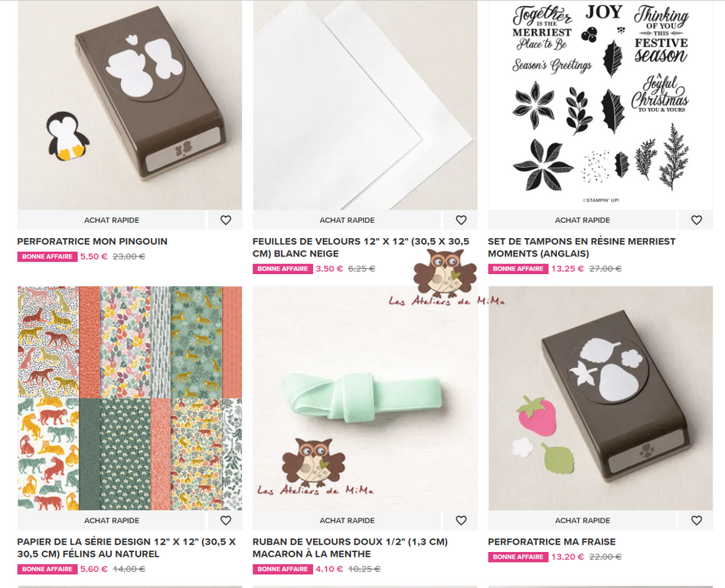Click Achat Rapide under strawberry punch

[582, 520]
